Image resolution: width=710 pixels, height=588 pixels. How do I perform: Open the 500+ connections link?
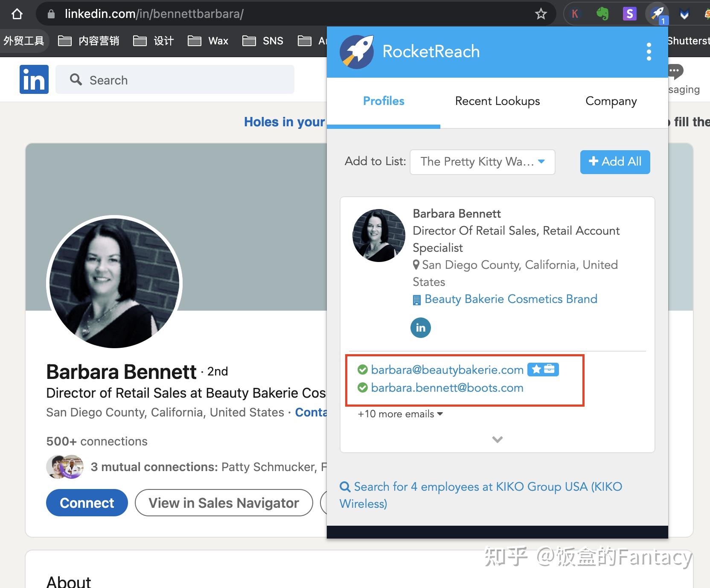coord(97,441)
